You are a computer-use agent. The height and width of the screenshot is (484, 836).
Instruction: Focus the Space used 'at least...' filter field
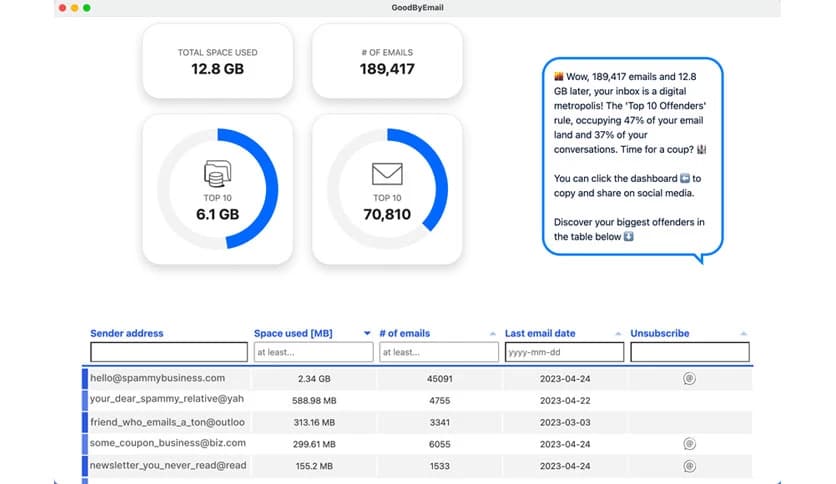pos(313,352)
